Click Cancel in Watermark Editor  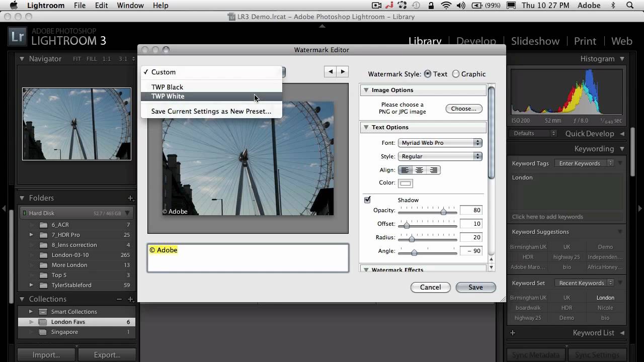(x=431, y=287)
